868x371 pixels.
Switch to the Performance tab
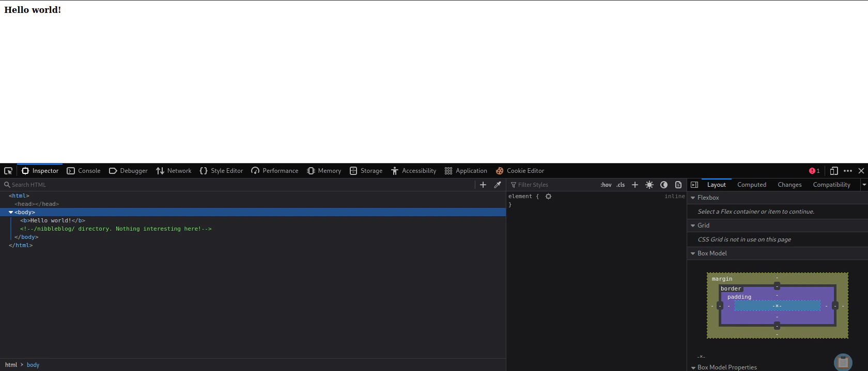coord(275,171)
